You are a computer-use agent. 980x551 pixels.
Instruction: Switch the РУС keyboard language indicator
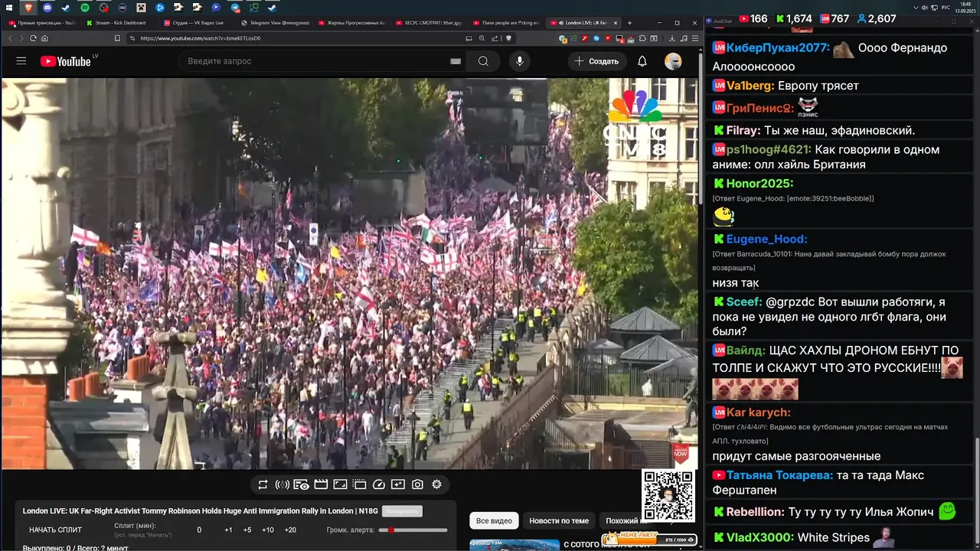(946, 8)
